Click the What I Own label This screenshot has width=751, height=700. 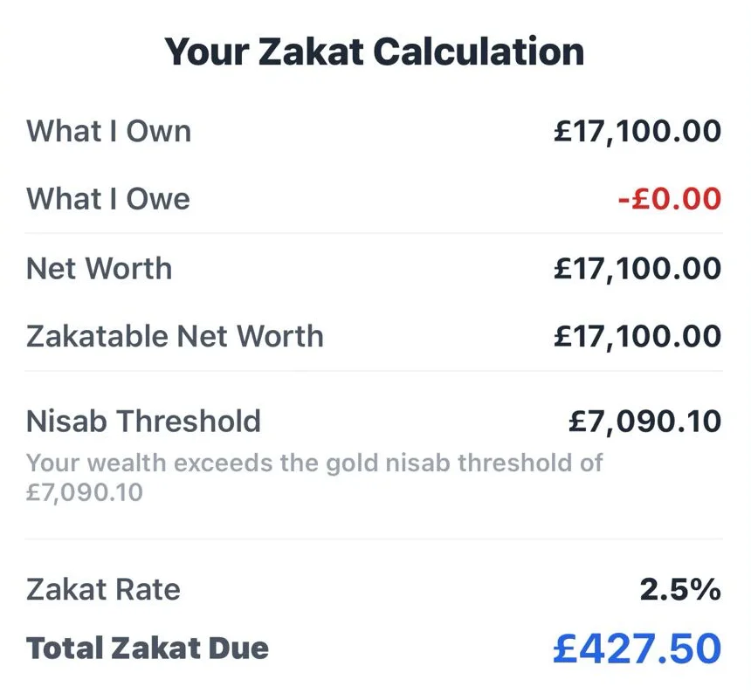coord(109,131)
